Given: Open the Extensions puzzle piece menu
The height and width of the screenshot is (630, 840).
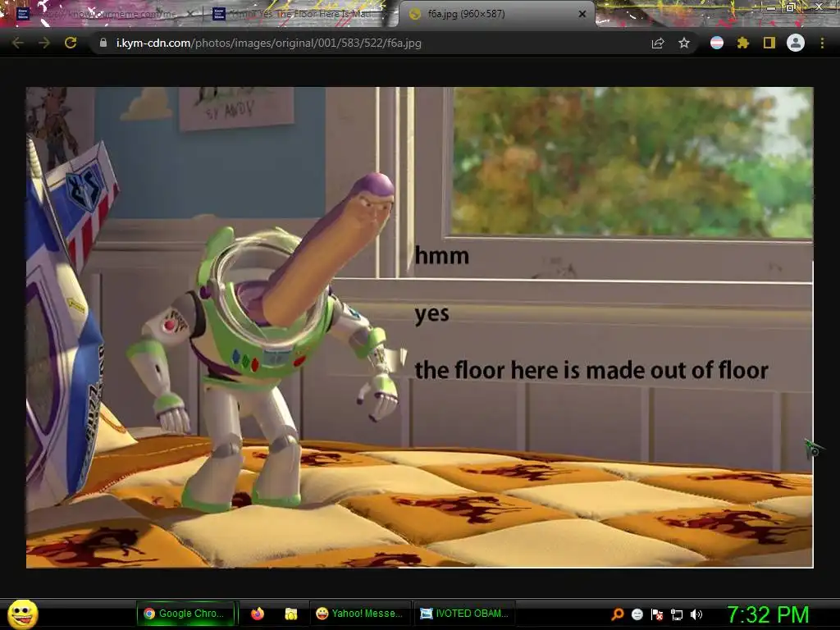Looking at the screenshot, I should pyautogui.click(x=742, y=43).
